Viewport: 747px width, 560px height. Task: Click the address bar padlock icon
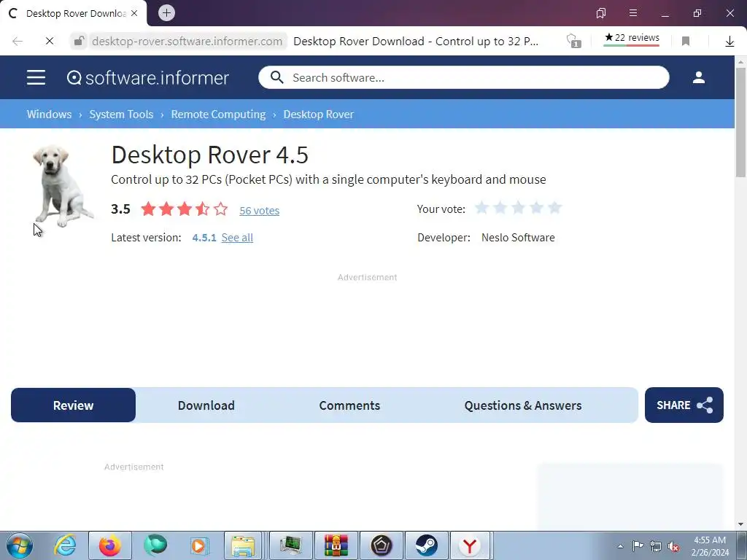click(x=79, y=41)
